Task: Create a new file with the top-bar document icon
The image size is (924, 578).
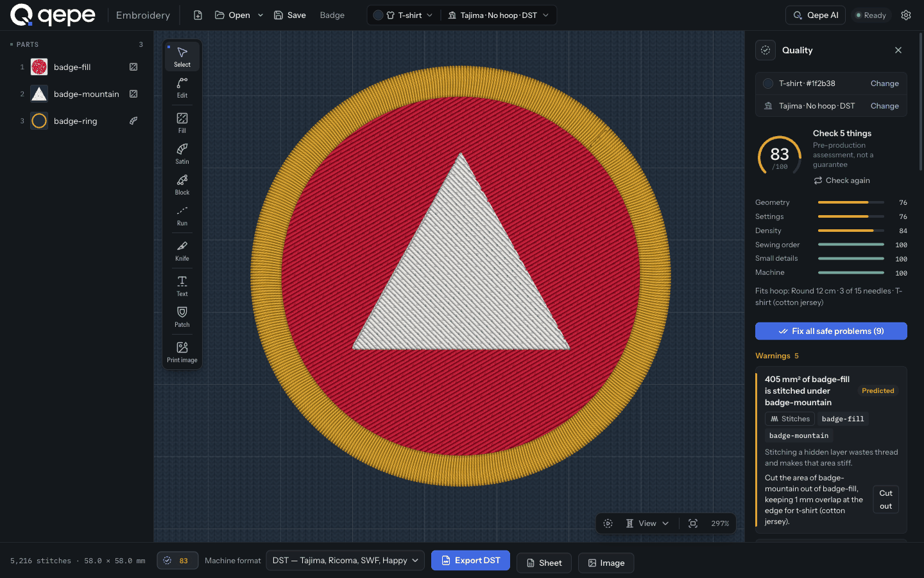Action: coord(198,15)
